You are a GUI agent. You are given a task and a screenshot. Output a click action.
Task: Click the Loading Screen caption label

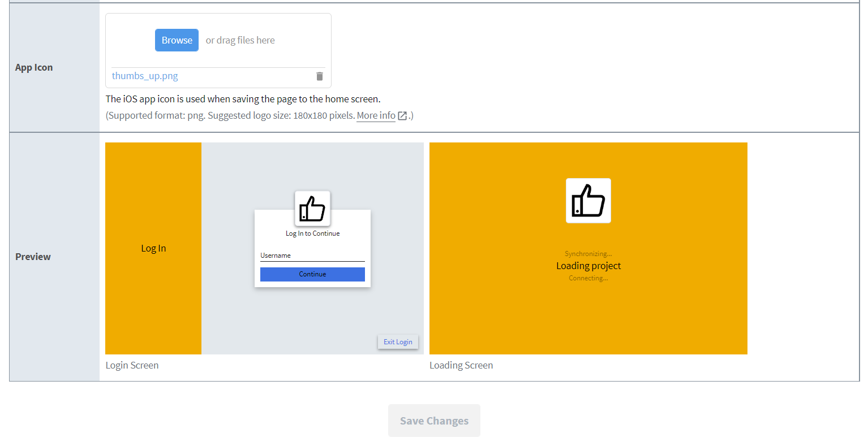coord(461,365)
